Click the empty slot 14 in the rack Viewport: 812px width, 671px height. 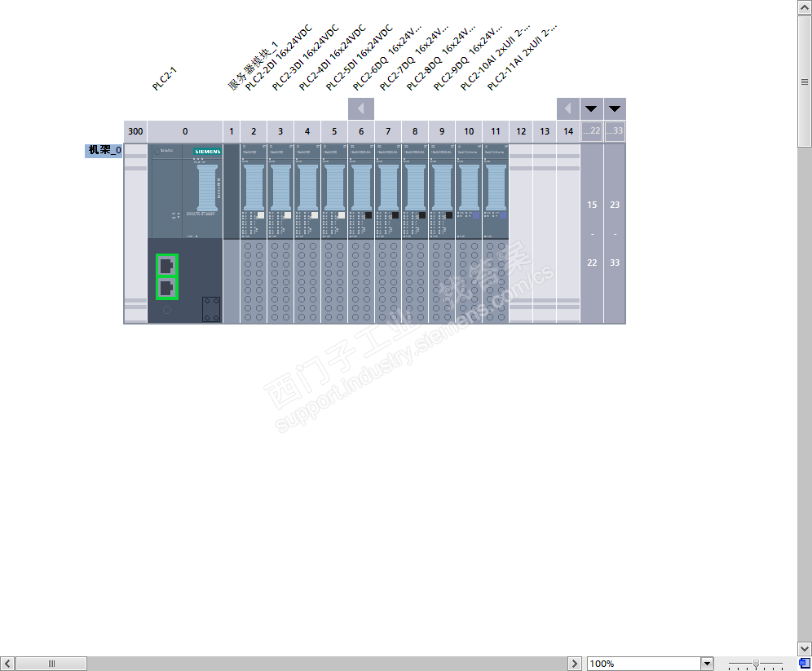point(568,233)
